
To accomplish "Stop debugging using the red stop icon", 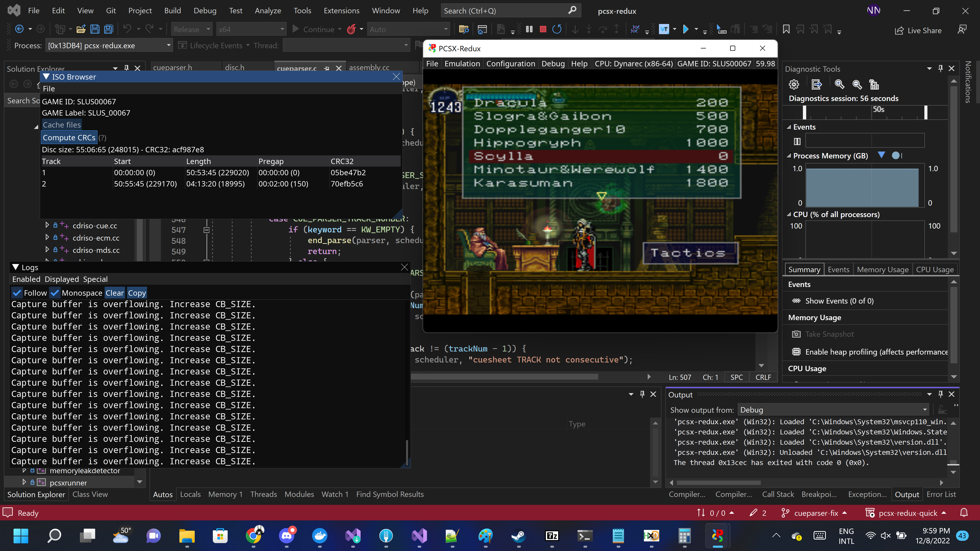I will [x=543, y=29].
